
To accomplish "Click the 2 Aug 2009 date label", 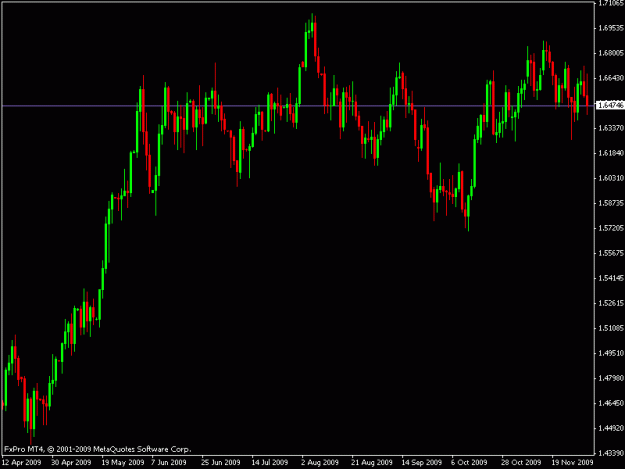I will pyautogui.click(x=320, y=463).
